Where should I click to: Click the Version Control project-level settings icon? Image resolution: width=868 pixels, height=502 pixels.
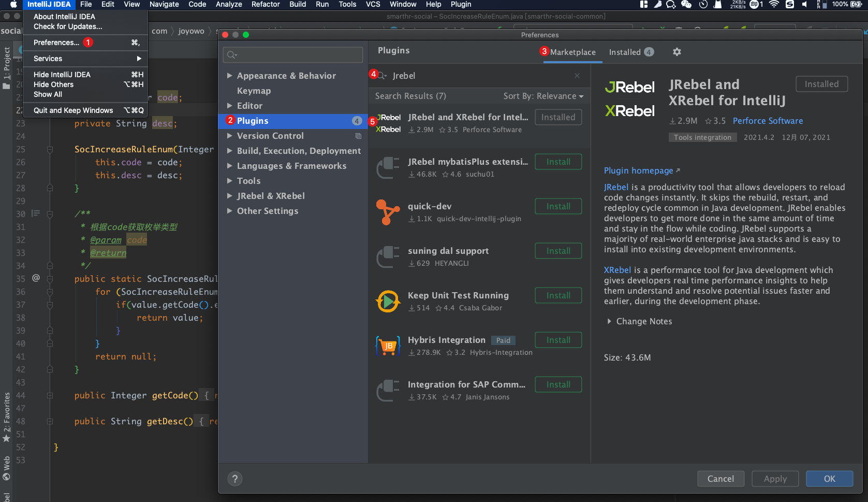(358, 136)
